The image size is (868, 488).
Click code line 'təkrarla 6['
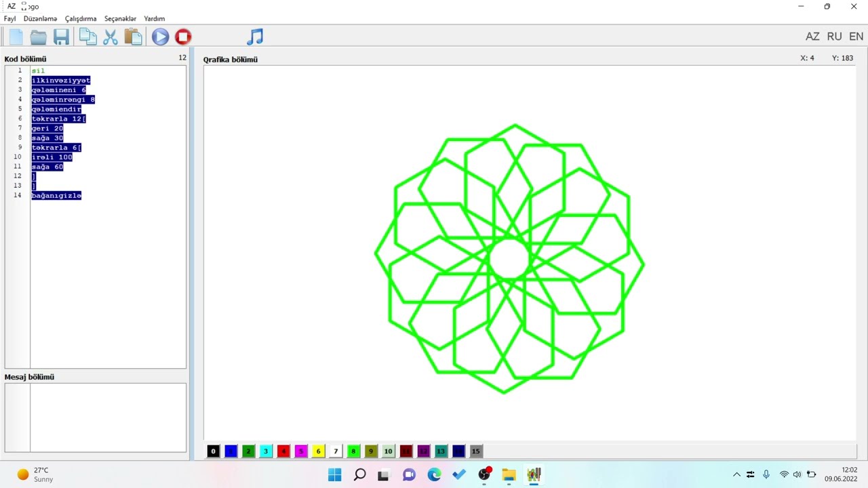tap(56, 147)
